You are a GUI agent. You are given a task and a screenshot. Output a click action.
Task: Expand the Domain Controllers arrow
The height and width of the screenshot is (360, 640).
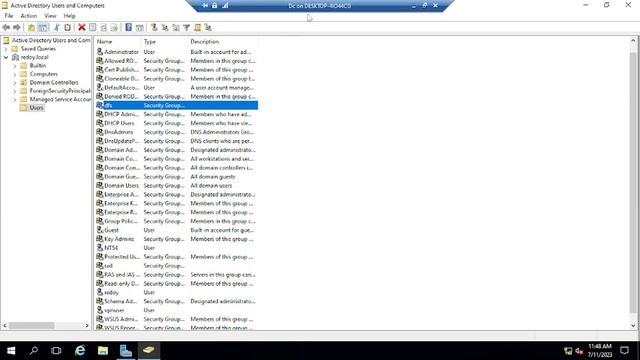(15, 82)
